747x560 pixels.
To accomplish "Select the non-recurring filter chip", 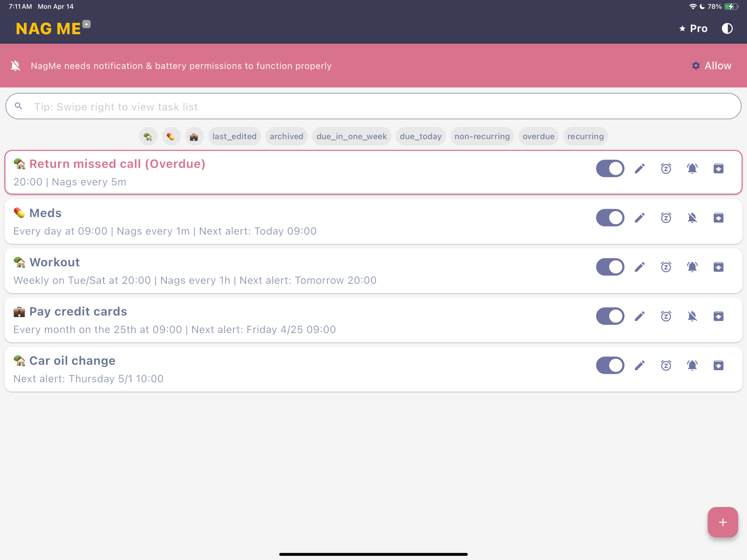I will (x=482, y=136).
